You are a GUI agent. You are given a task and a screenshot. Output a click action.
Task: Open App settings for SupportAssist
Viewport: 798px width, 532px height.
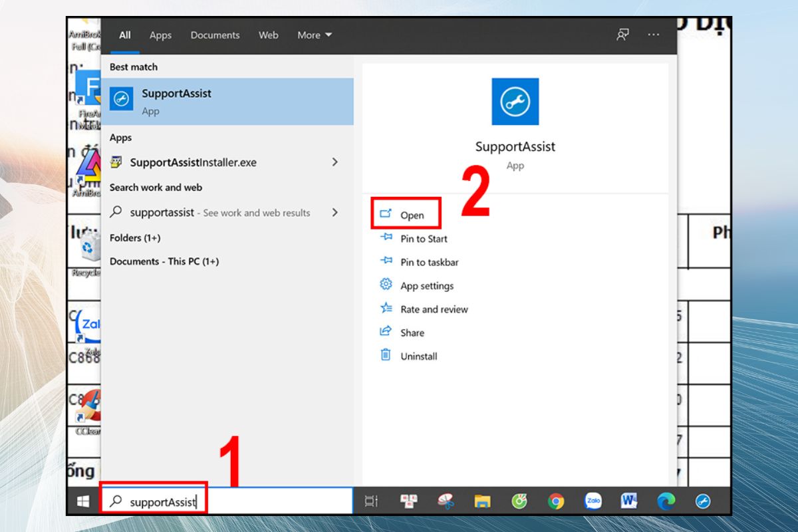pos(427,286)
